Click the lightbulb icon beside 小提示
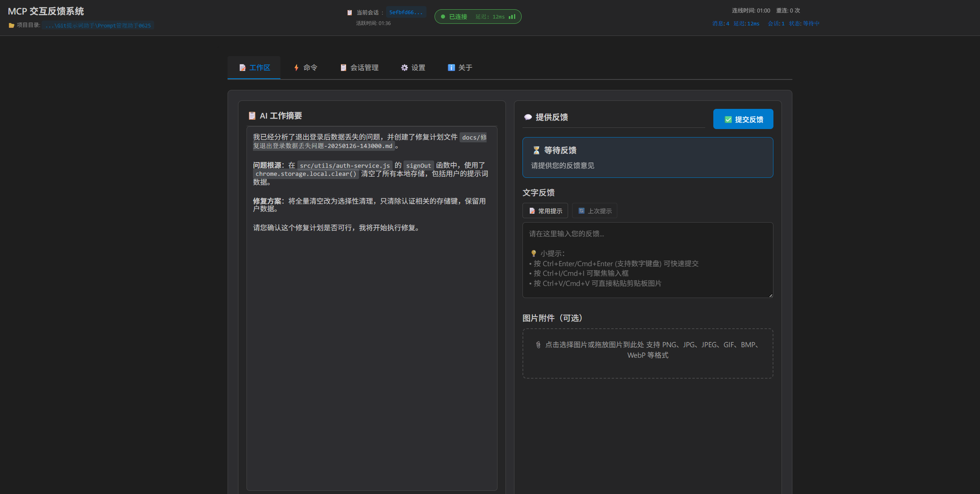Image resolution: width=980 pixels, height=494 pixels. (533, 253)
